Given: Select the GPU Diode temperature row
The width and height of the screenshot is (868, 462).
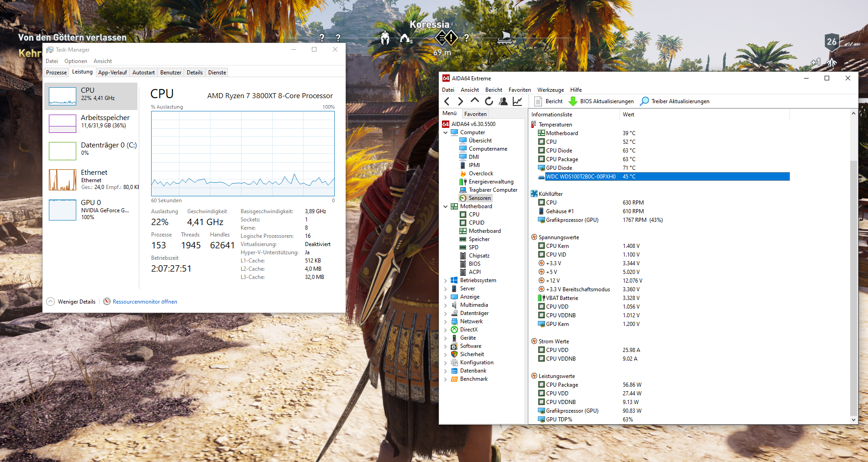Looking at the screenshot, I should pyautogui.click(x=663, y=168).
